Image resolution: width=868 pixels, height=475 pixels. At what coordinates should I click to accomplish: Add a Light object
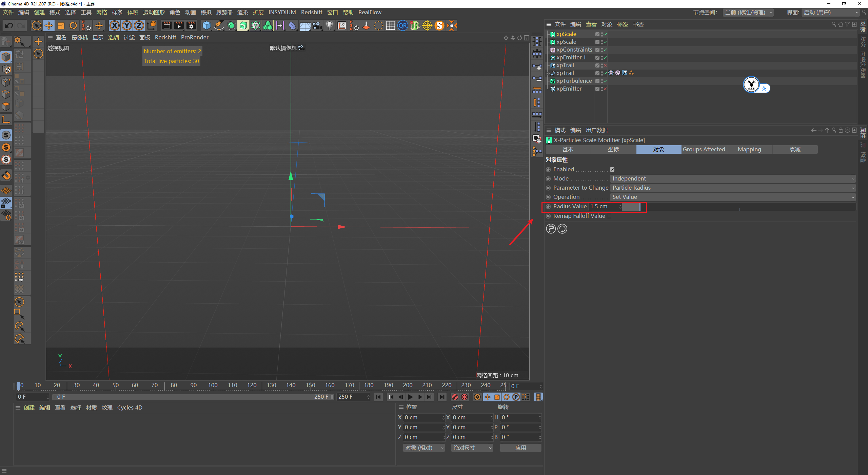[x=330, y=25]
